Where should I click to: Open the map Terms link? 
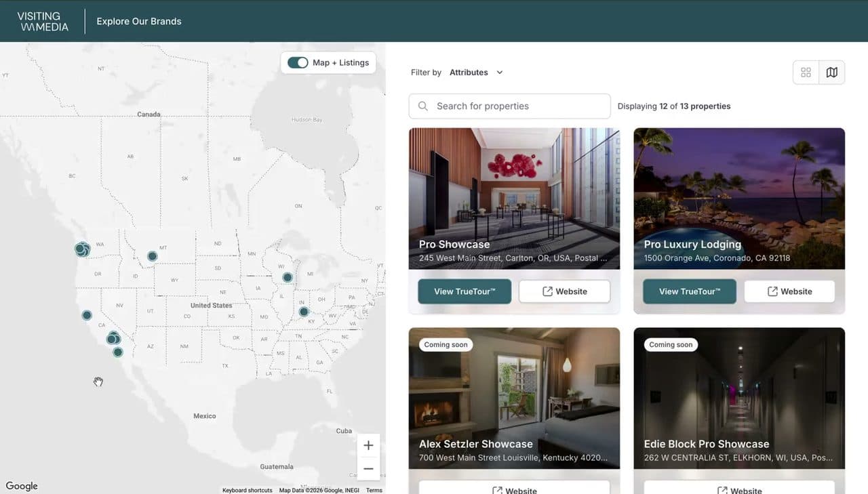click(x=374, y=490)
